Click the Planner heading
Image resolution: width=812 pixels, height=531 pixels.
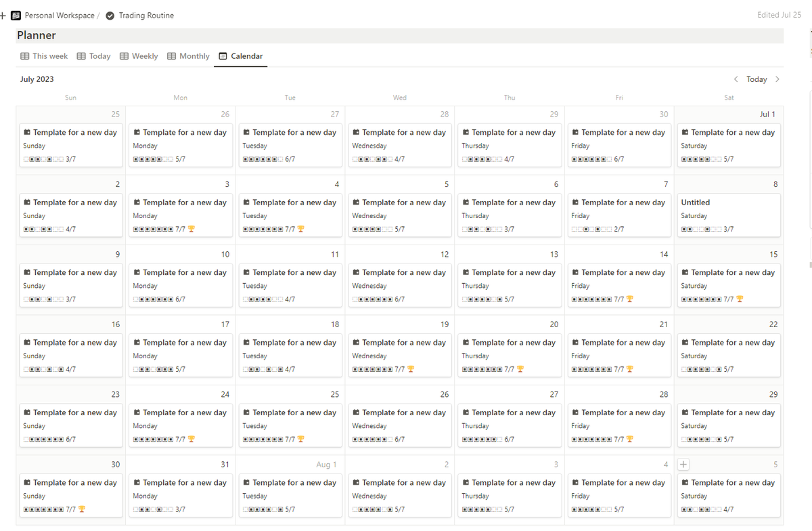(x=37, y=35)
